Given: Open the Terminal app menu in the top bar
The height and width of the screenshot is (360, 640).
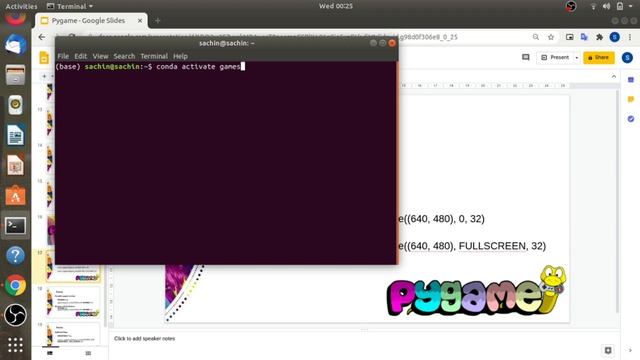Looking at the screenshot, I should pos(70,6).
